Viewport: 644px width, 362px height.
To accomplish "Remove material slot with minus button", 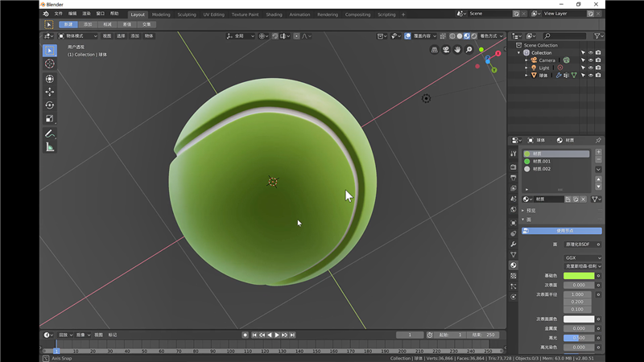I will tap(598, 159).
